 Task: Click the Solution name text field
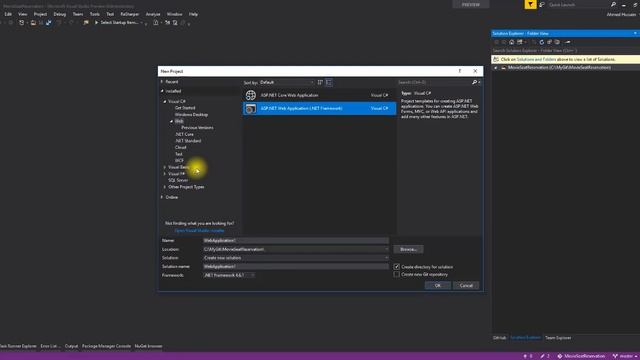tap(296, 266)
